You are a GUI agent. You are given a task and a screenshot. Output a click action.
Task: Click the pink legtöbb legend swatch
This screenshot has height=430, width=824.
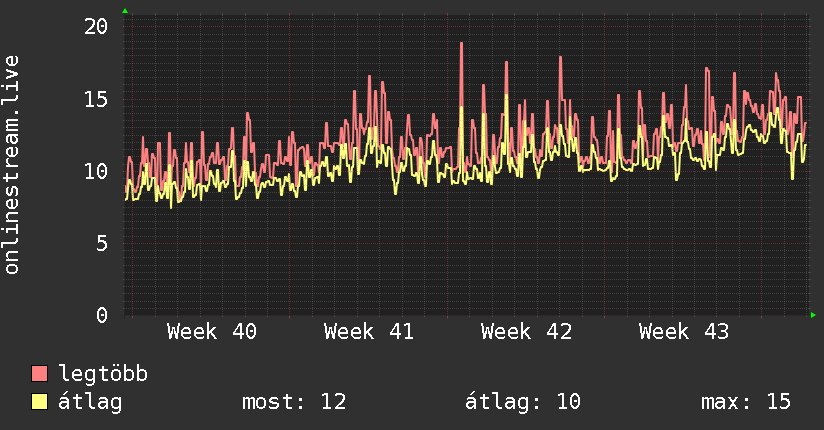coord(39,373)
